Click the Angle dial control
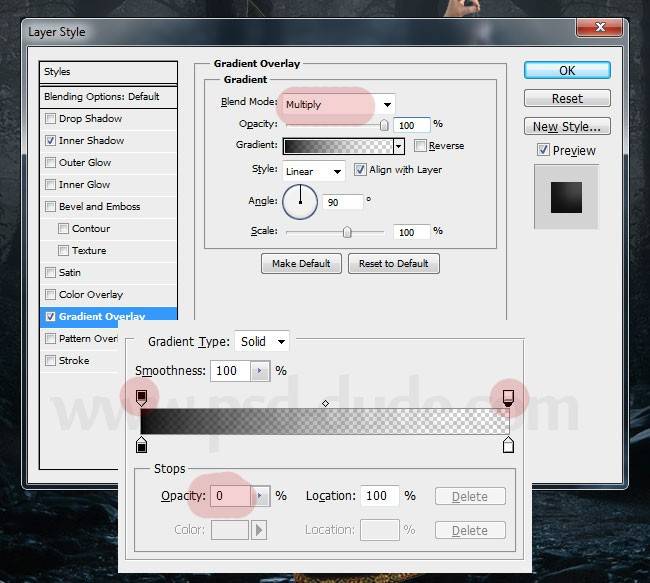Screen dimensions: 650x583 pyautogui.click(x=300, y=203)
